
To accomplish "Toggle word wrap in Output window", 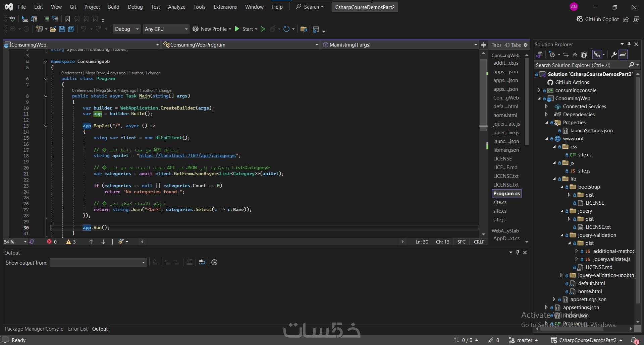I will pos(202,262).
